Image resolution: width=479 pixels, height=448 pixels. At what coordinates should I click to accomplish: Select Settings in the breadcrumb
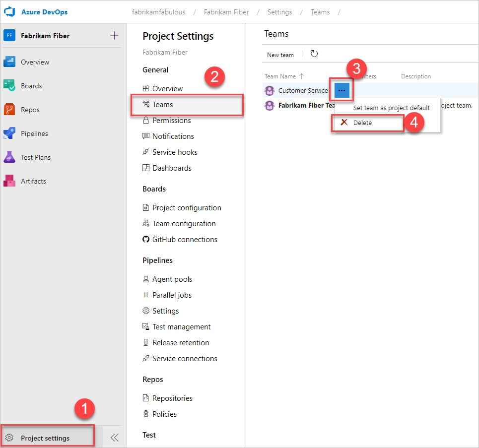[x=279, y=12]
